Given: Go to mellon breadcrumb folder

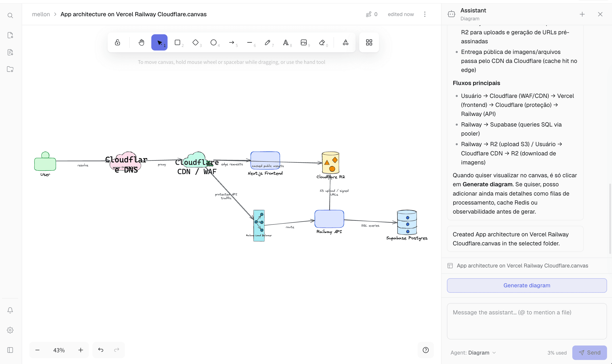Looking at the screenshot, I should click(x=41, y=14).
